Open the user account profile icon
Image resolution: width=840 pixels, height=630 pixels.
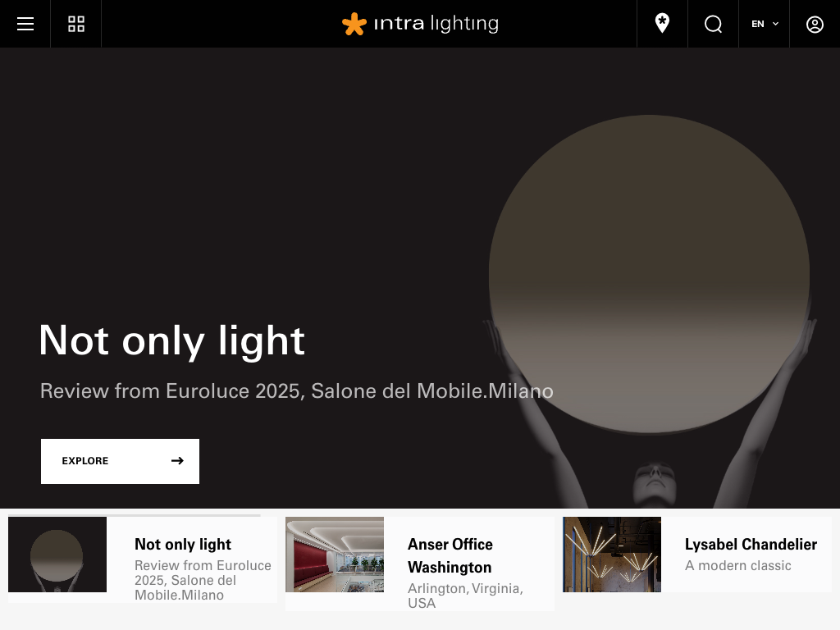(815, 24)
